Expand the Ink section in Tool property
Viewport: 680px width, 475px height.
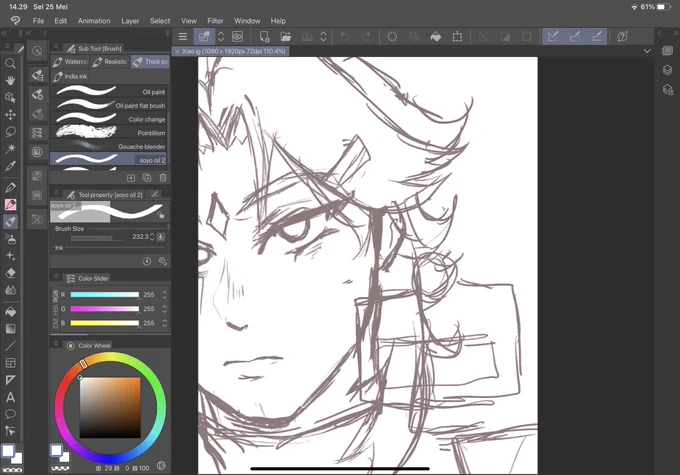tap(59, 248)
